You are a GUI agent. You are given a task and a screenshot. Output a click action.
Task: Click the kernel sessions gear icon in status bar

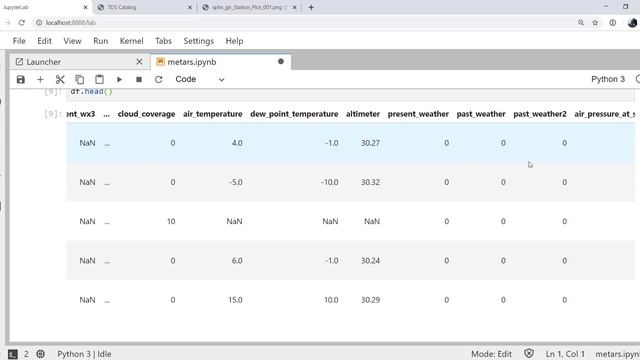click(40, 354)
